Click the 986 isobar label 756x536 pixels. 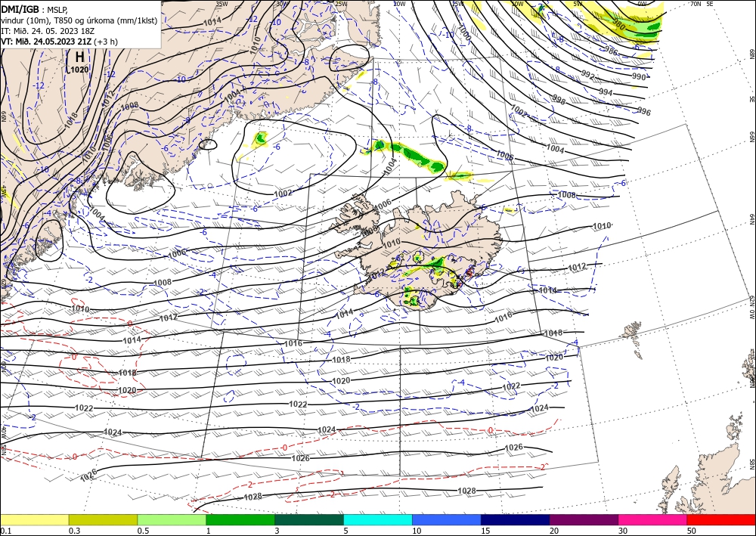(611, 50)
